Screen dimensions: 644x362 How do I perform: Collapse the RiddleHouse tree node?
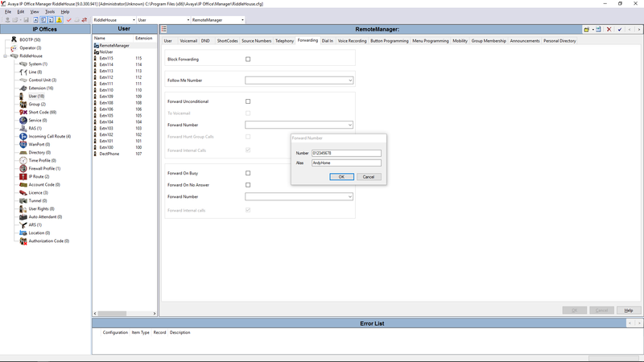click(5, 56)
